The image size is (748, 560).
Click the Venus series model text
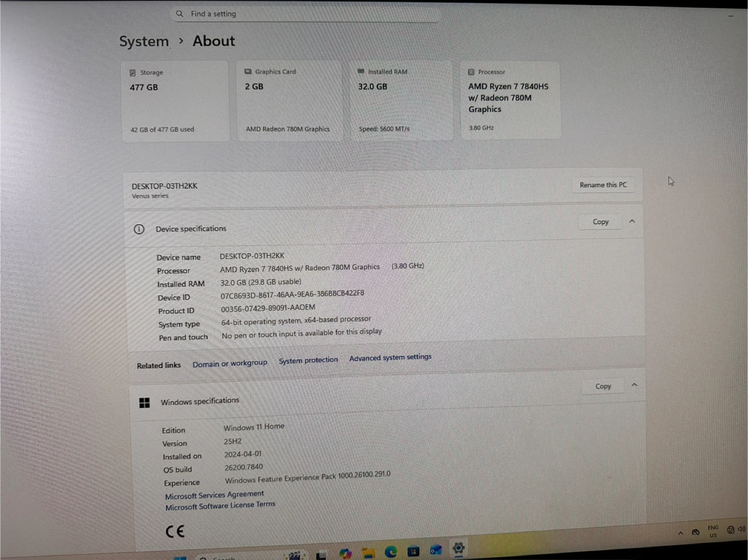150,196
